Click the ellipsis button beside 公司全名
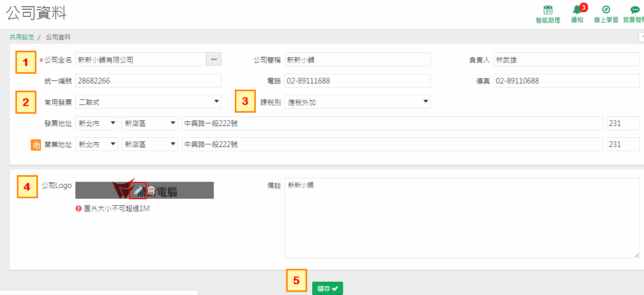Viewport: 644px width, 295px height. tap(214, 59)
